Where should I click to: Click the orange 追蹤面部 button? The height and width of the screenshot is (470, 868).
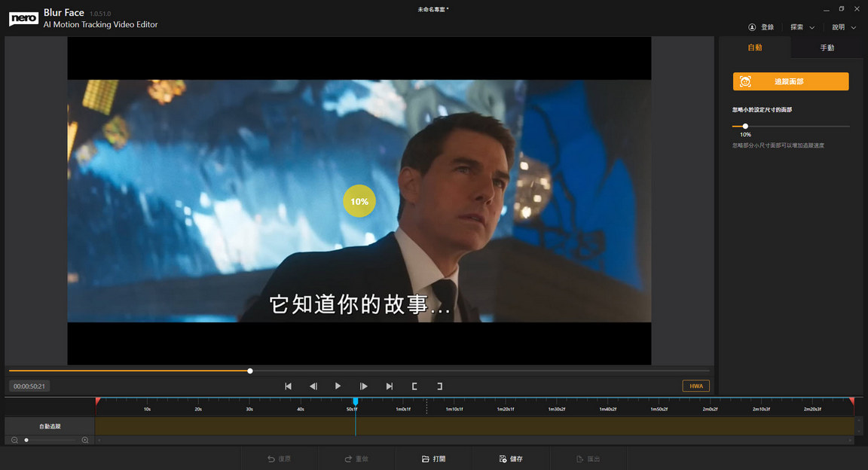790,81
